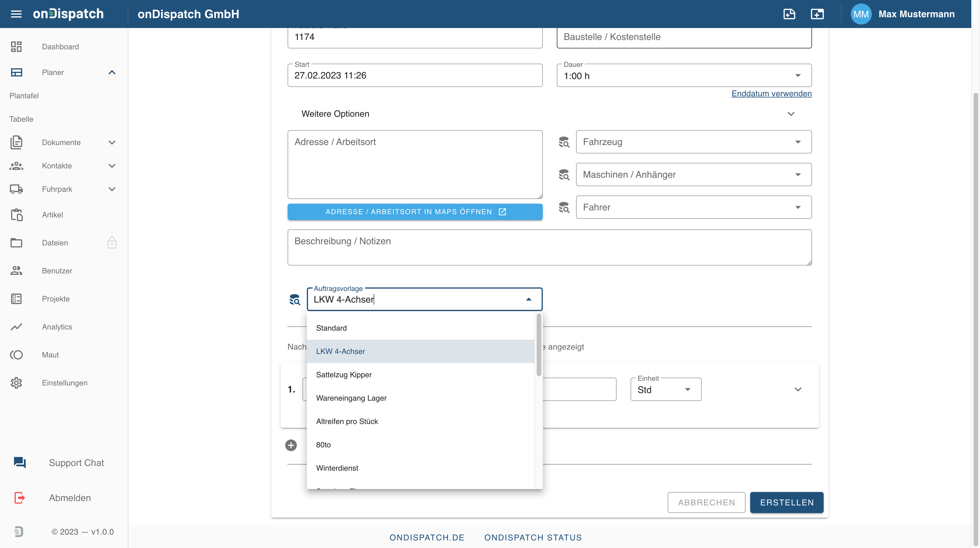Click search icon beside Fahrzeug field
Viewport: 980px width, 548px height.
pos(564,142)
